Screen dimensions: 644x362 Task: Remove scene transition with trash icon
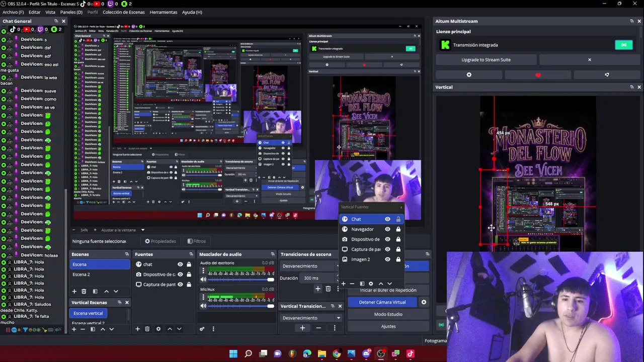[x=328, y=289]
